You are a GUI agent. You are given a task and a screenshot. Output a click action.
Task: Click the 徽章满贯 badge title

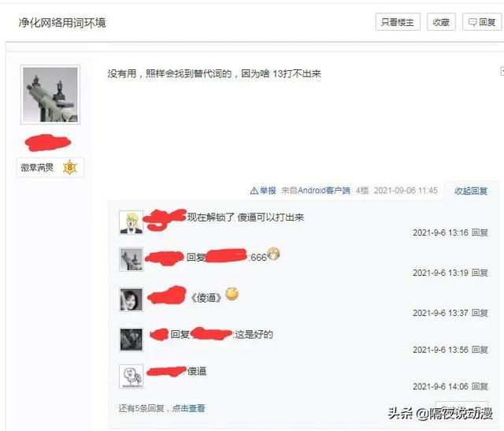(37, 168)
